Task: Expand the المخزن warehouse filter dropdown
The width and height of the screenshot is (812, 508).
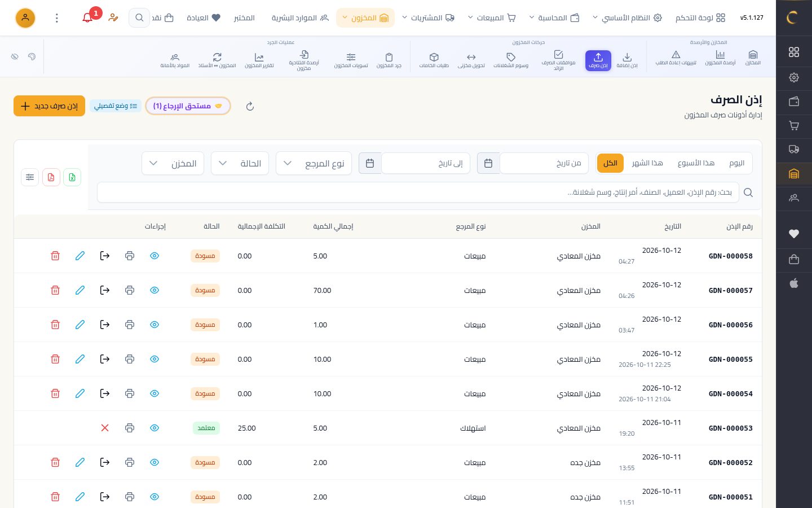Action: click(173, 164)
